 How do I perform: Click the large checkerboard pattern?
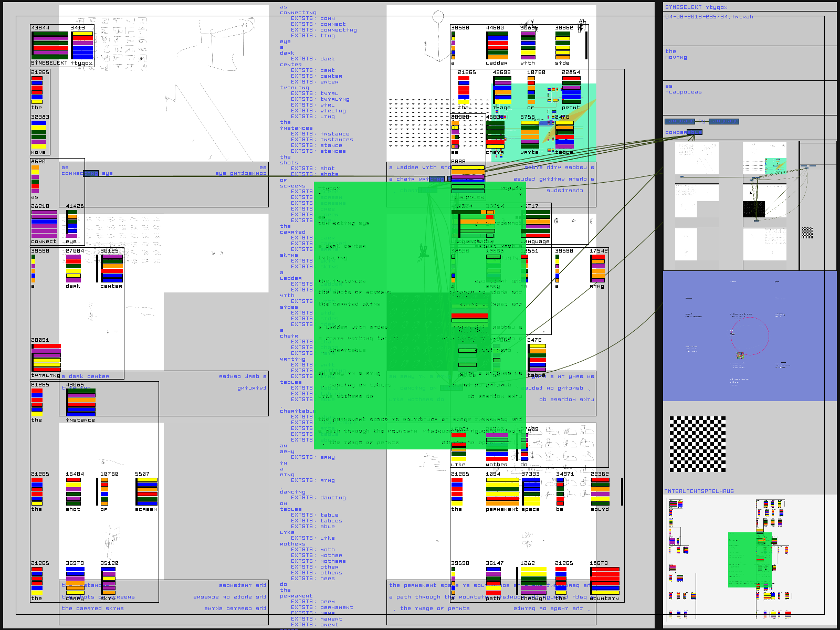[698, 444]
